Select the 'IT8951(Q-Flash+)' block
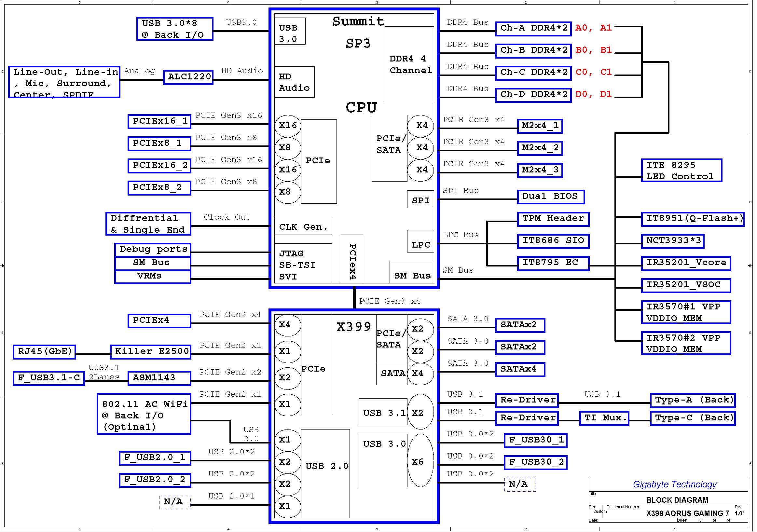 (693, 219)
